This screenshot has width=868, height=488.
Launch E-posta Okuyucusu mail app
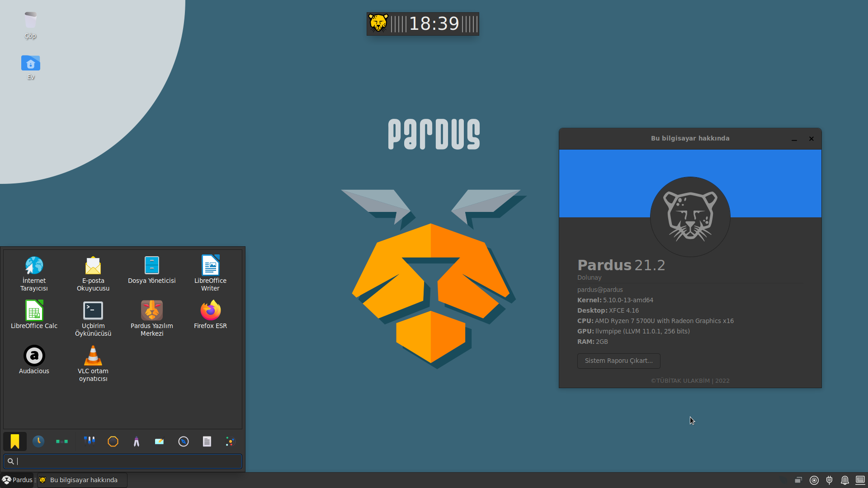(x=93, y=273)
